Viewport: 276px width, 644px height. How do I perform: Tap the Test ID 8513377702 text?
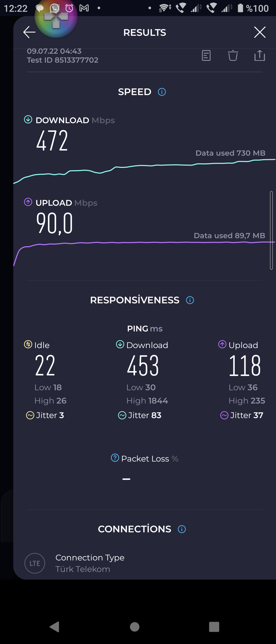point(63,60)
